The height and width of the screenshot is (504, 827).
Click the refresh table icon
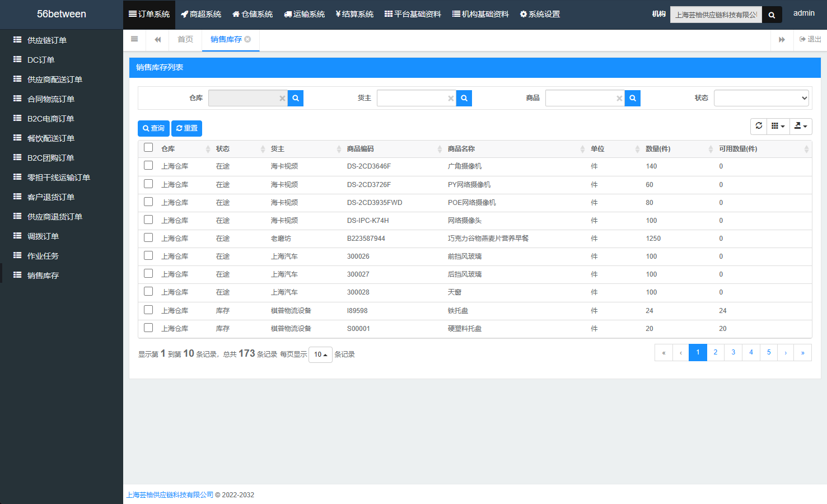tap(759, 126)
